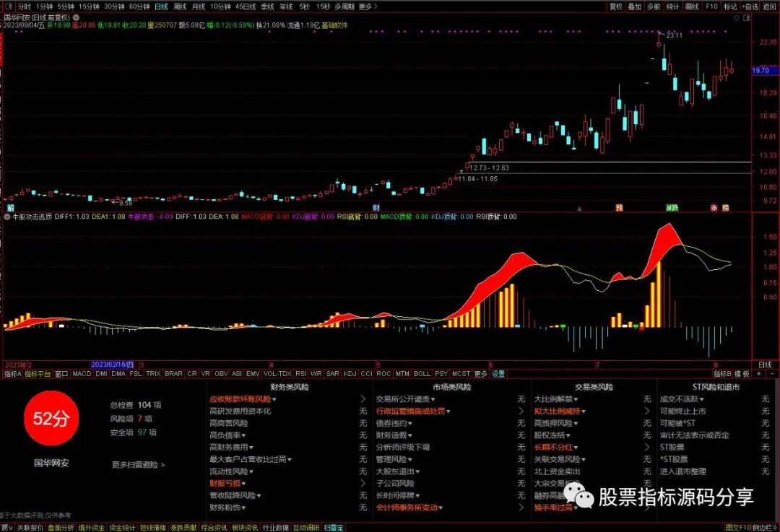
Task: Click the 返回 button
Action: point(768,6)
